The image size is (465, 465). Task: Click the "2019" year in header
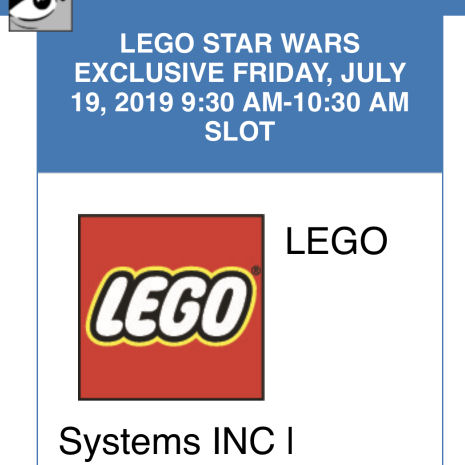[x=144, y=102]
